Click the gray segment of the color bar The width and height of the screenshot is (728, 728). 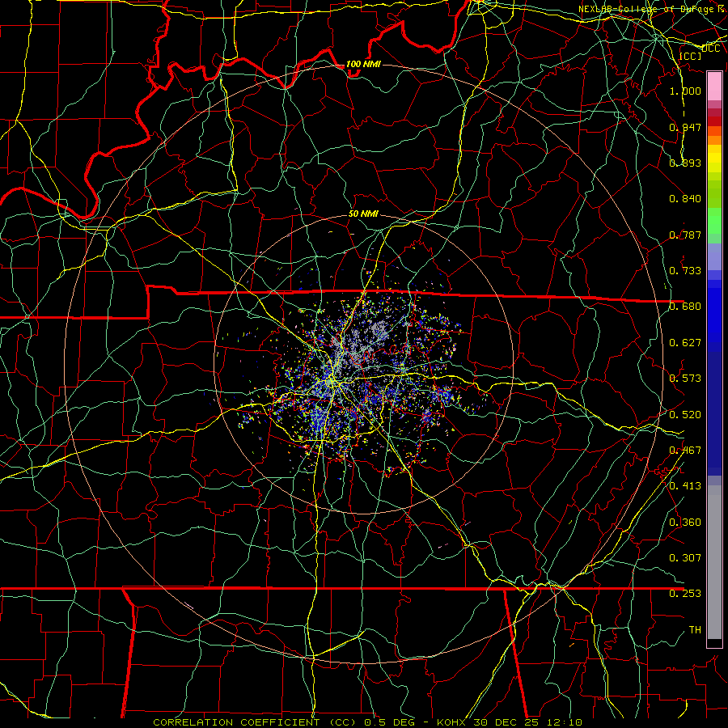714,564
